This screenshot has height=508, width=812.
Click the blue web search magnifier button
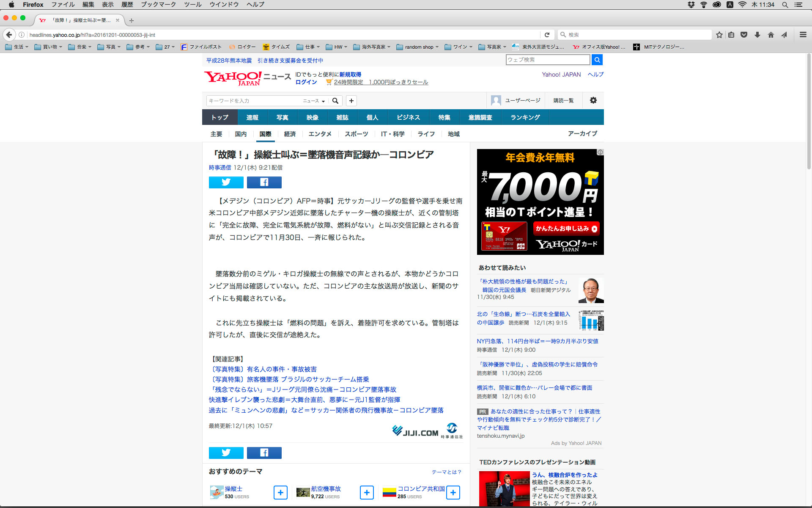[x=597, y=60]
